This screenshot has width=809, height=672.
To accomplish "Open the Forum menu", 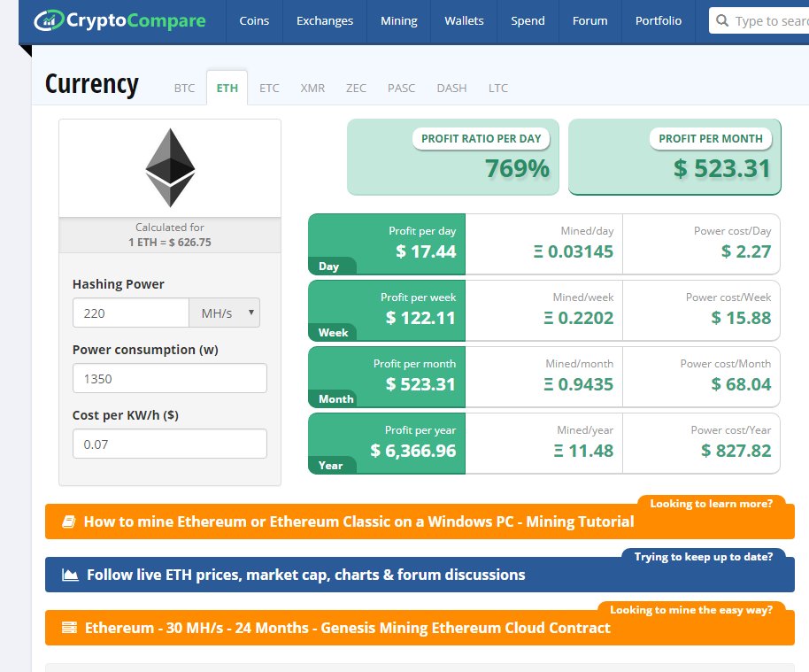I will point(589,20).
